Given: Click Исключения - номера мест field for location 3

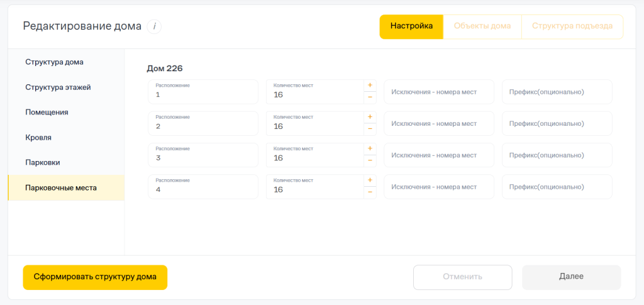Looking at the screenshot, I should pos(439,155).
